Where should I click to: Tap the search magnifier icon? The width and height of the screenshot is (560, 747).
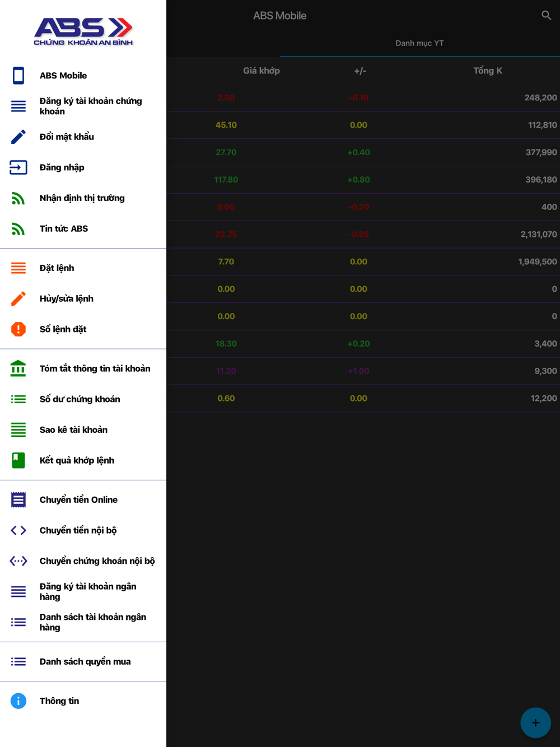[546, 16]
